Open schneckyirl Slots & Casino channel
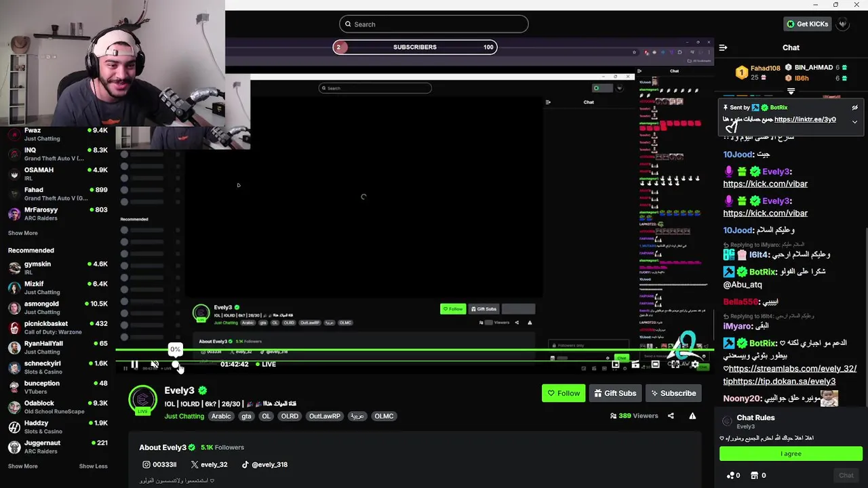Image resolution: width=868 pixels, height=488 pixels. tap(58, 367)
